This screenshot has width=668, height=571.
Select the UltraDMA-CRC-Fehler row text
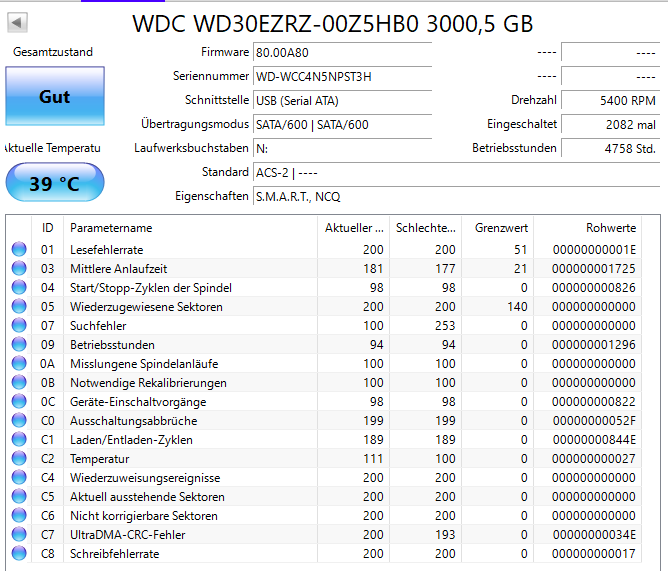127,535
